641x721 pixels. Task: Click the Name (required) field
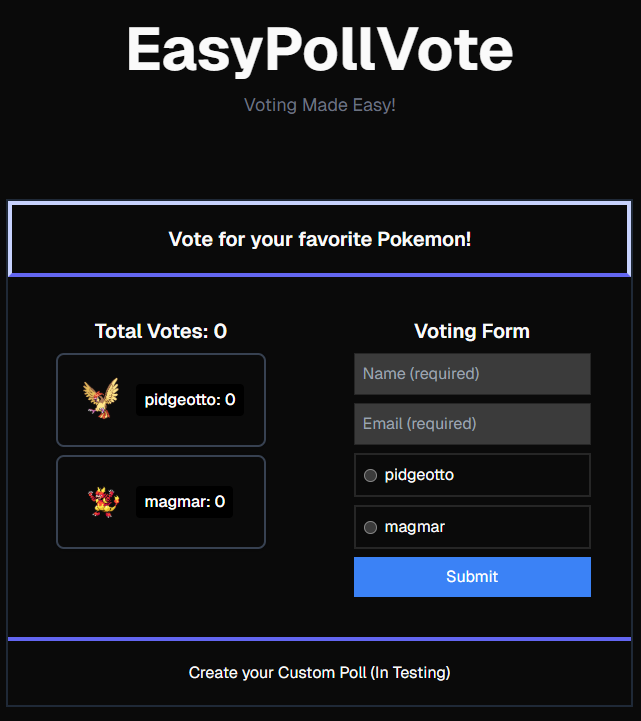click(x=472, y=374)
